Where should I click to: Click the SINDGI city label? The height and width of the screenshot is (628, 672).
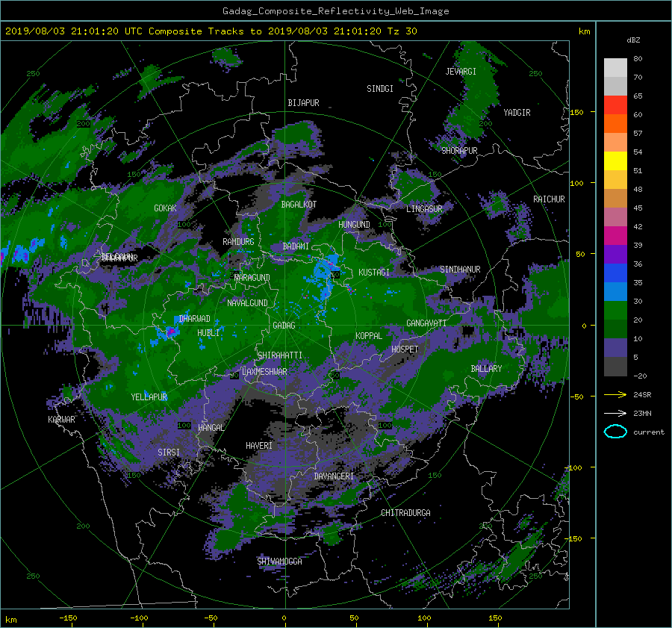click(380, 89)
